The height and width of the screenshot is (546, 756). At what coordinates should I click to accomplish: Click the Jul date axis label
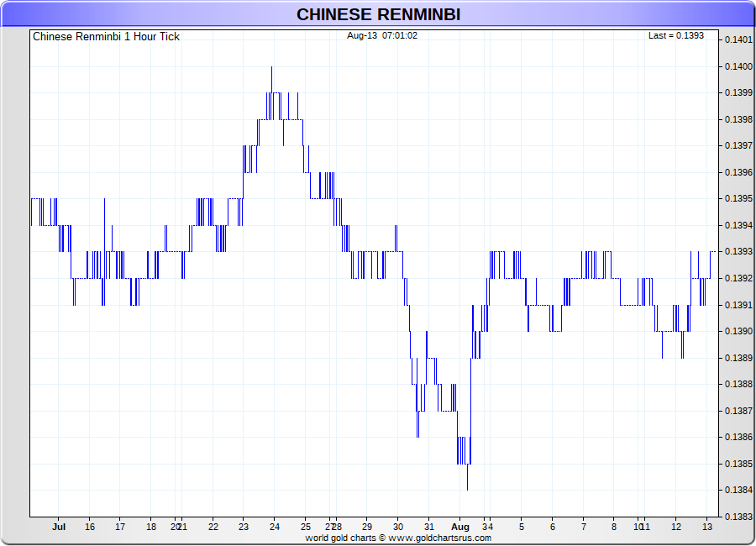click(59, 527)
